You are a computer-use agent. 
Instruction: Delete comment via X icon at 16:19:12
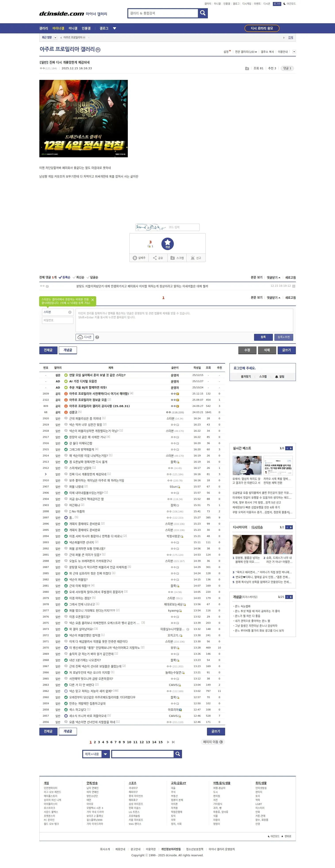point(294,286)
